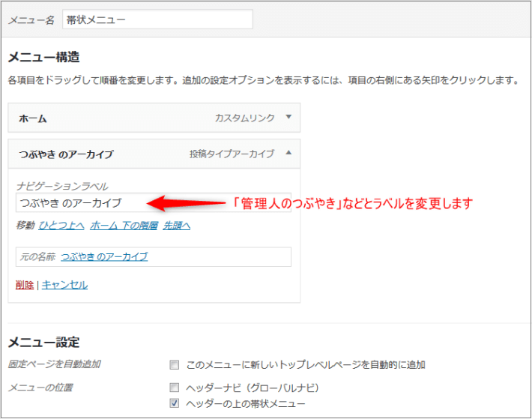The height and width of the screenshot is (419, 532).
Task: Click the メニュー名 input field
Action: [x=157, y=19]
